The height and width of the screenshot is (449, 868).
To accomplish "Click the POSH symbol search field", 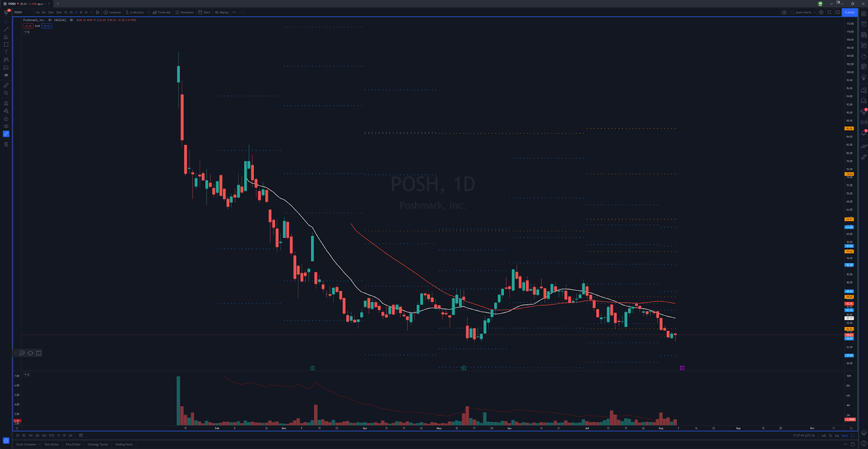I will 22,12.
